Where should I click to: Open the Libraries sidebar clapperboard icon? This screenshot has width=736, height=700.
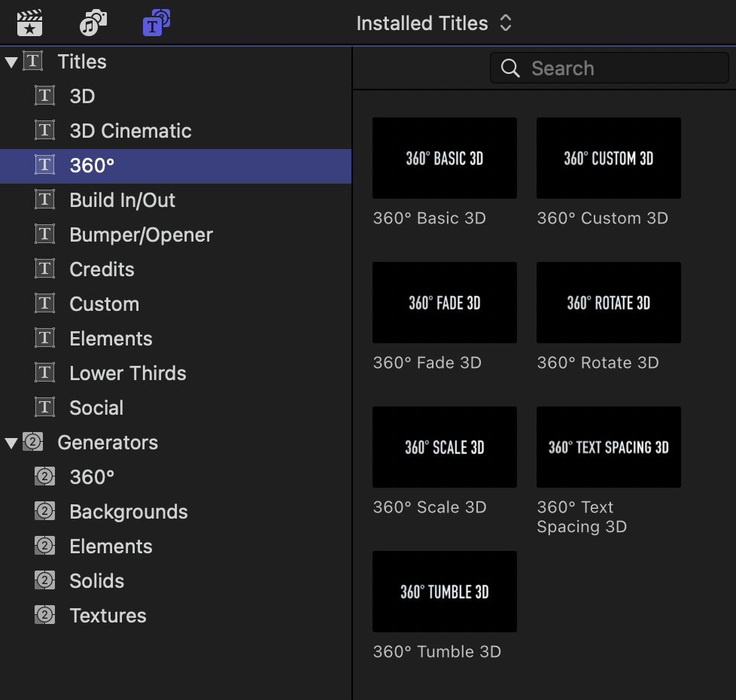(x=29, y=23)
